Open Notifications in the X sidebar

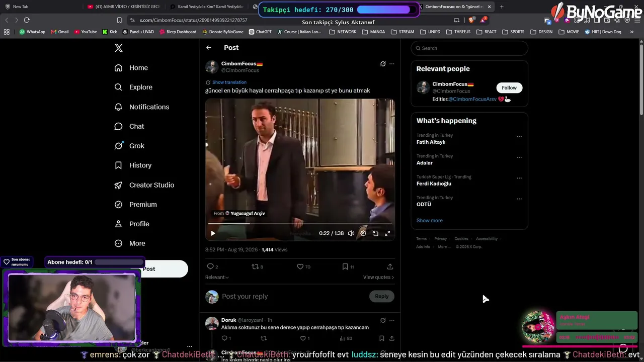(x=142, y=107)
